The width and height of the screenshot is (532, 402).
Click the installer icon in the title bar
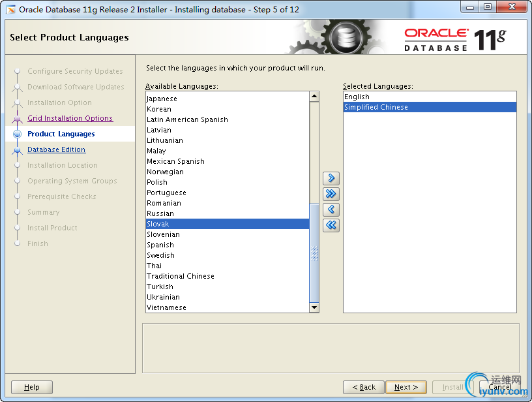[11, 10]
